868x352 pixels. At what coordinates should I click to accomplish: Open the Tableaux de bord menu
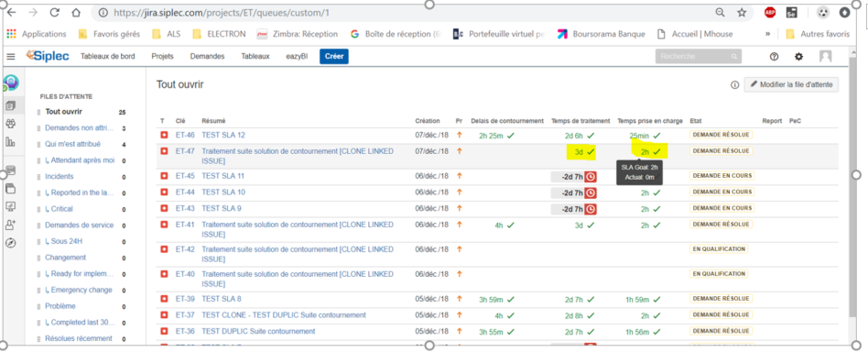tap(107, 56)
